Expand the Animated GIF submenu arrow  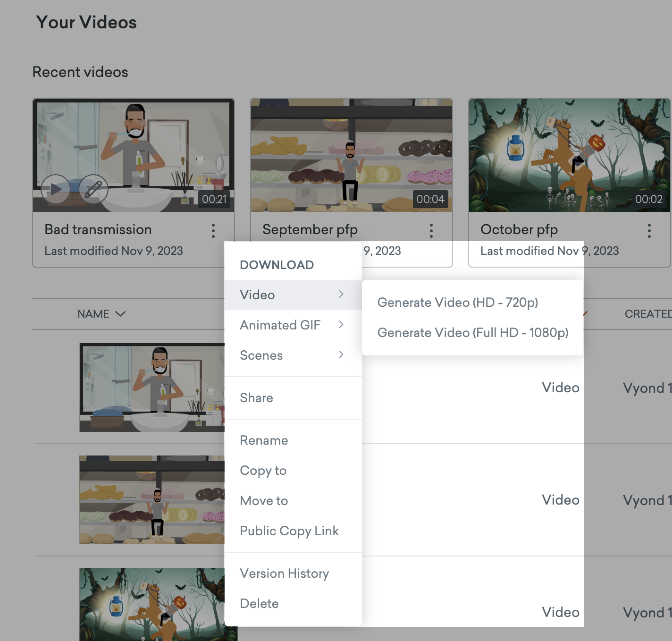(x=341, y=325)
